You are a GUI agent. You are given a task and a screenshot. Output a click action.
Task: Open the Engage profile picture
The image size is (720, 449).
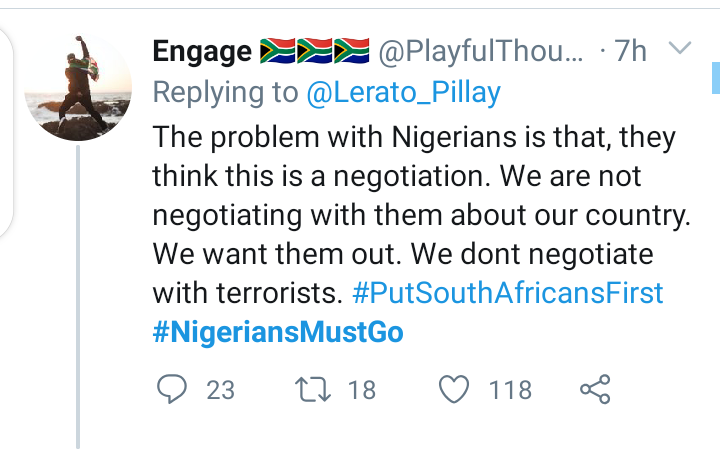[78, 88]
